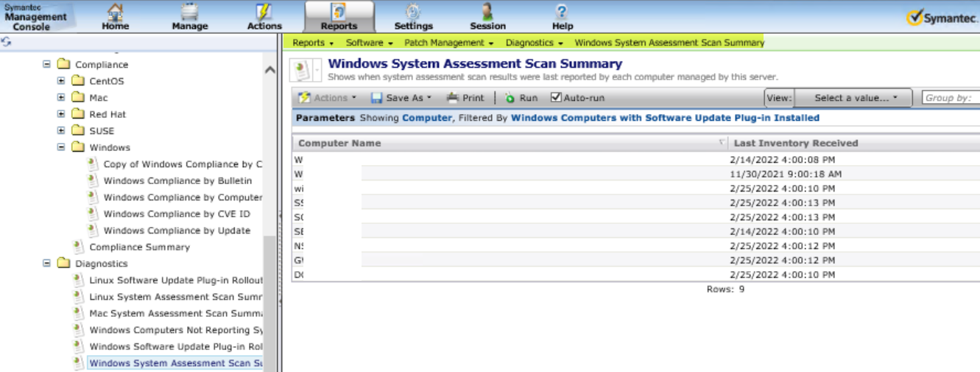The height and width of the screenshot is (372, 980).
Task: Expand the CentOS folder node
Action: point(61,81)
